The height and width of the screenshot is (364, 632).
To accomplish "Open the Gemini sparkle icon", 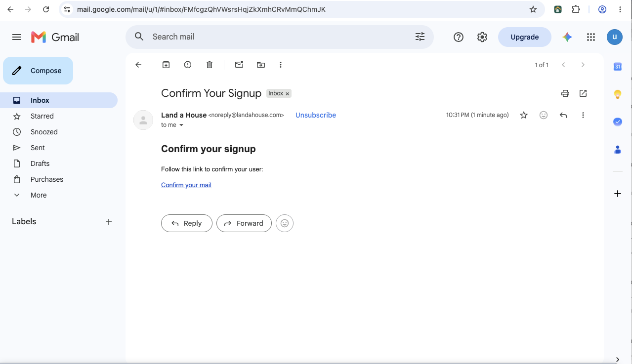I will 567,37.
